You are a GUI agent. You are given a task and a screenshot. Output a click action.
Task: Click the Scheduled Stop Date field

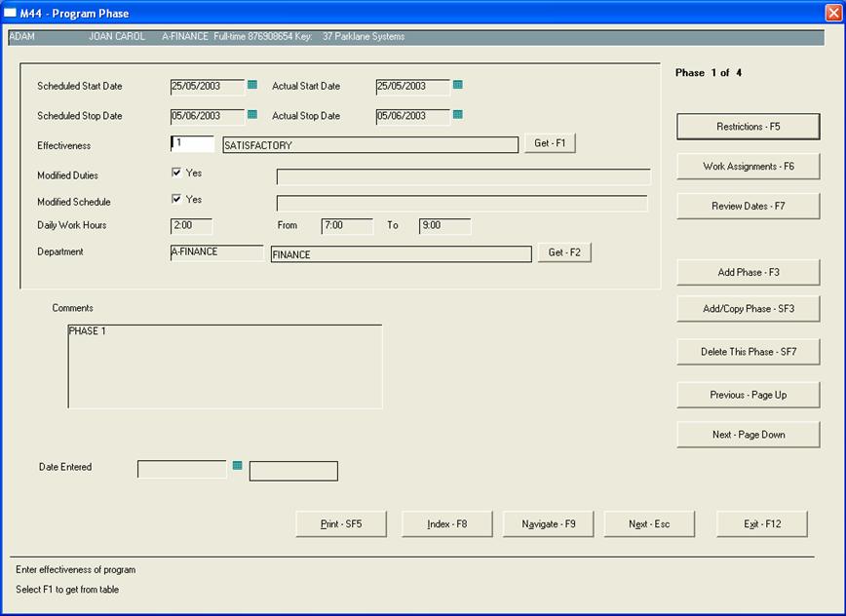pos(208,116)
